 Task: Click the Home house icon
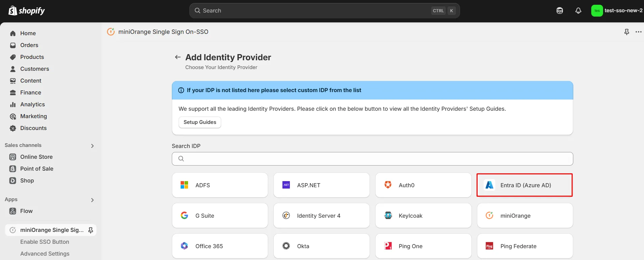tap(13, 33)
